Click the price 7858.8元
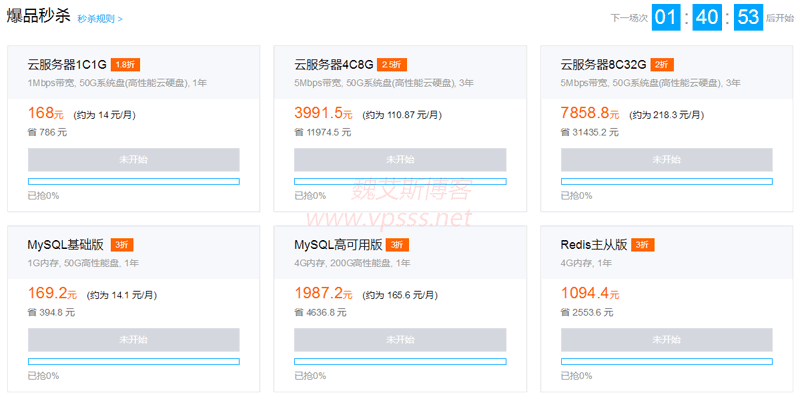 (590, 113)
